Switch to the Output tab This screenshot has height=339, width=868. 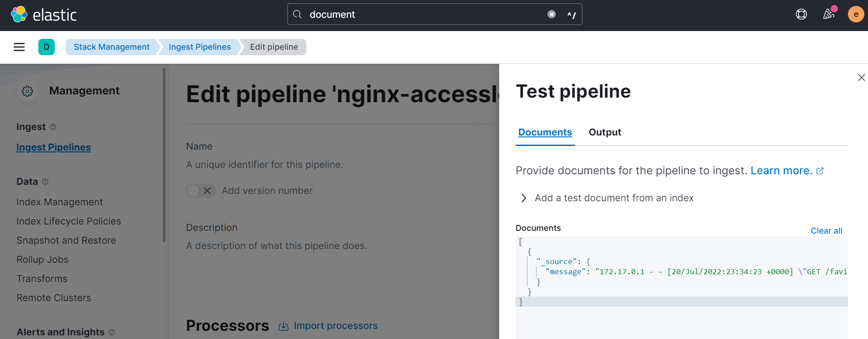pyautogui.click(x=604, y=132)
